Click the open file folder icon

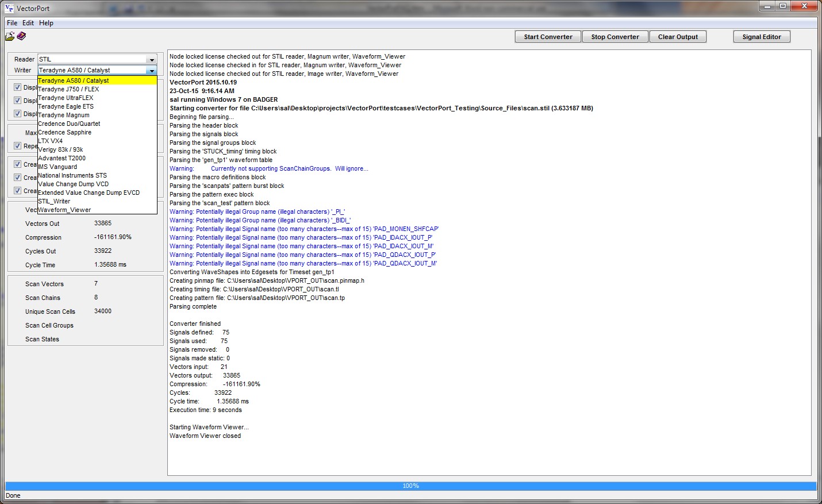point(10,37)
